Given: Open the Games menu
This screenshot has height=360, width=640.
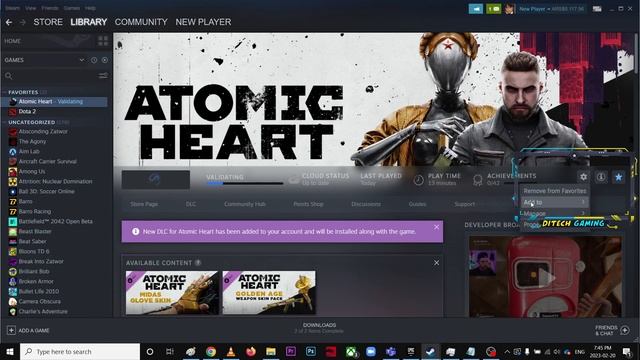Looking at the screenshot, I should pyautogui.click(x=71, y=8).
